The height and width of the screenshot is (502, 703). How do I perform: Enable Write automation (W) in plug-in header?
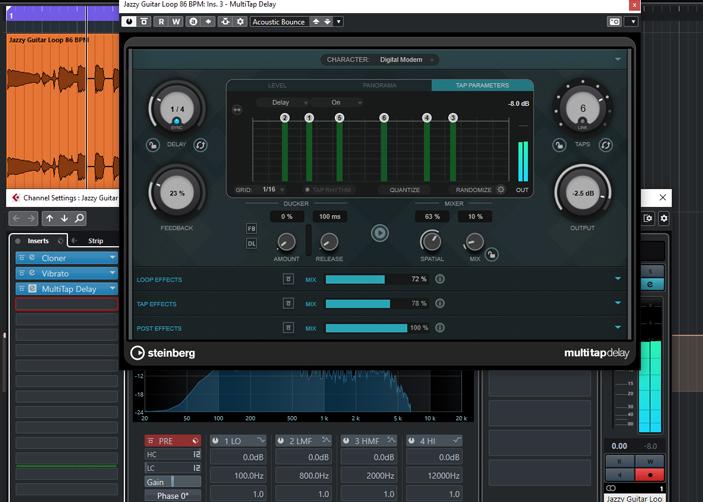point(177,21)
